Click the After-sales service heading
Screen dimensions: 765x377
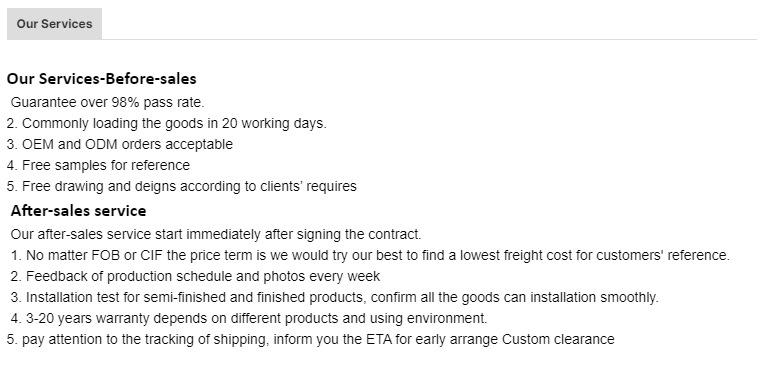pos(78,211)
